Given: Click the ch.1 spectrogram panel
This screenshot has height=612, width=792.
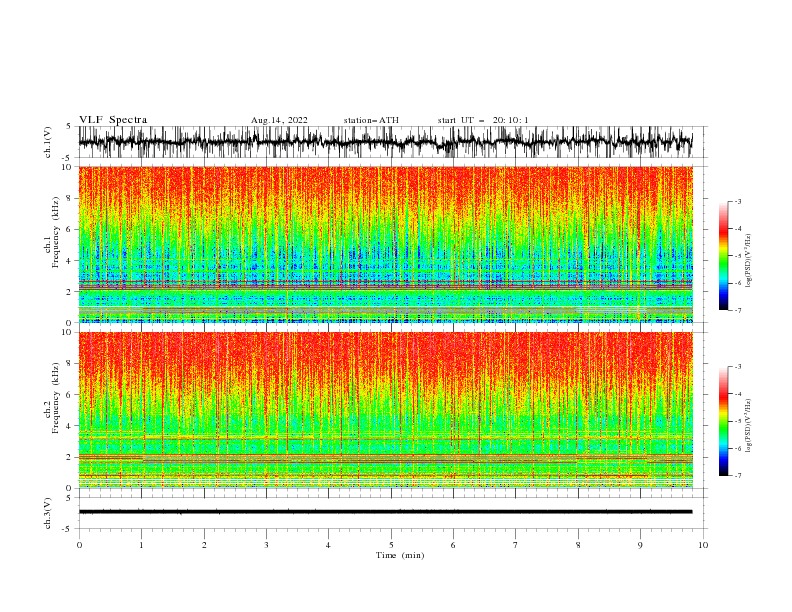Looking at the screenshot, I should (x=385, y=244).
